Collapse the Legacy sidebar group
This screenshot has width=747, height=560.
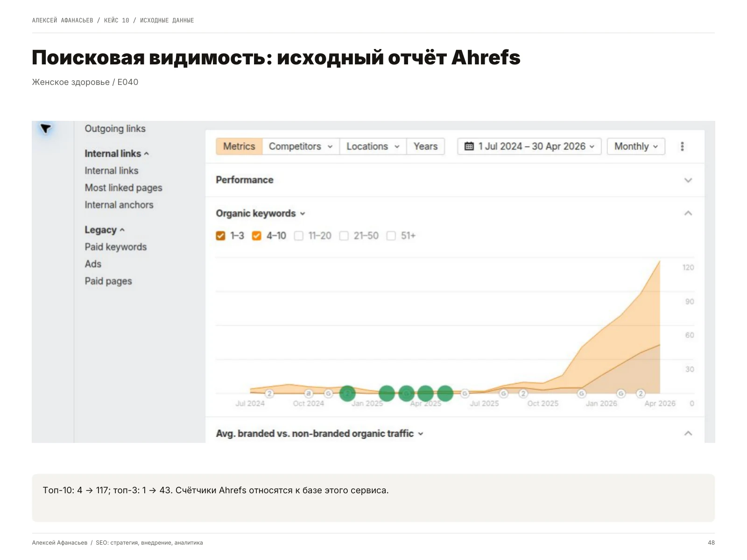click(x=105, y=230)
